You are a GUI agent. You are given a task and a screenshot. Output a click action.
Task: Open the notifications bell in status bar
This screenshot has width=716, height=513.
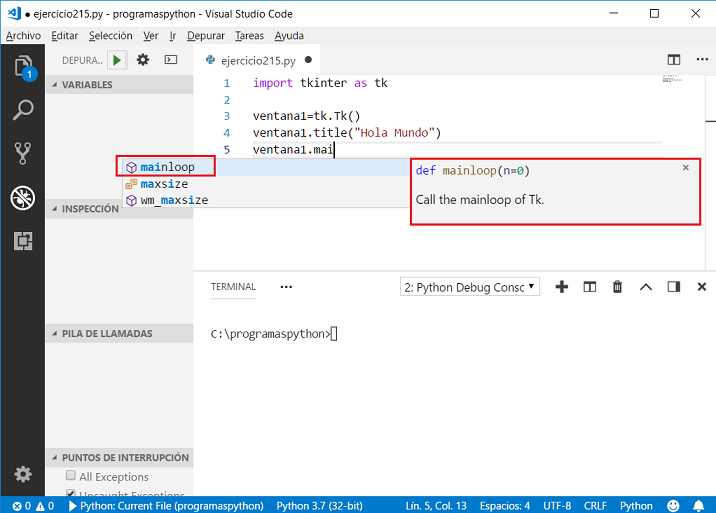pyautogui.click(x=699, y=506)
